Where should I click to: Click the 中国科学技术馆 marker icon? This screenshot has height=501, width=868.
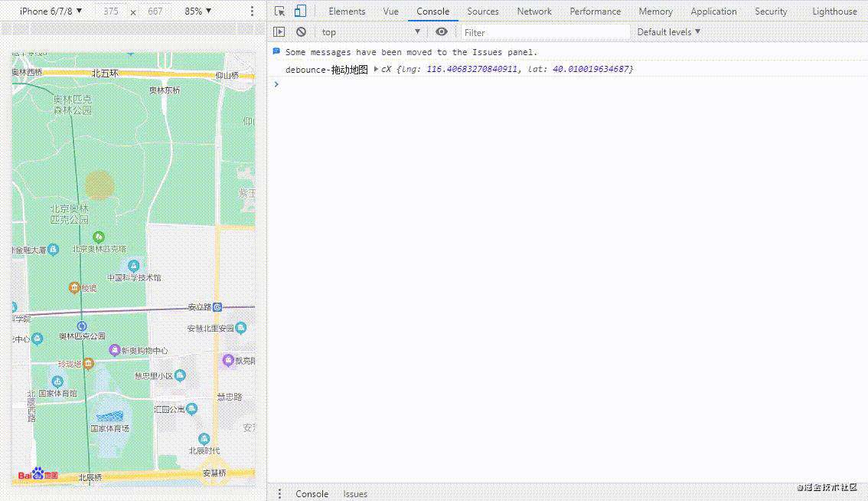(133, 266)
